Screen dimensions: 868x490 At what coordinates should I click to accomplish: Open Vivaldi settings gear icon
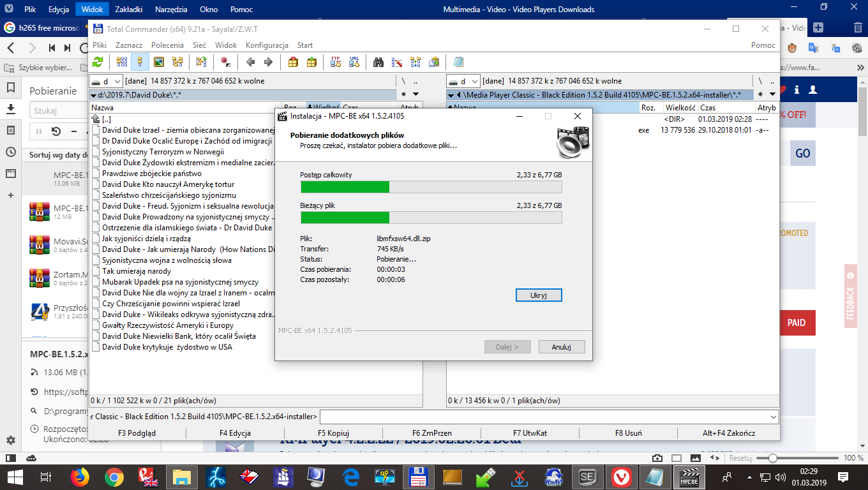click(x=11, y=440)
